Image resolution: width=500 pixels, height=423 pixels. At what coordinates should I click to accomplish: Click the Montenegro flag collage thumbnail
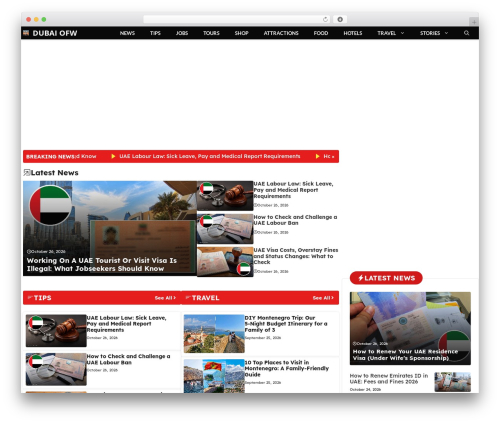pyautogui.click(x=214, y=376)
